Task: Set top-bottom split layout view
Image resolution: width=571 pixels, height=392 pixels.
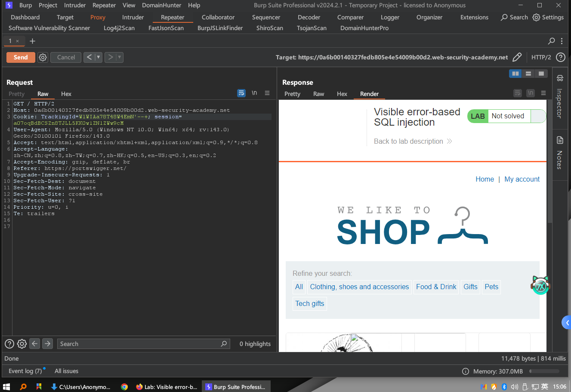Action: [x=528, y=74]
